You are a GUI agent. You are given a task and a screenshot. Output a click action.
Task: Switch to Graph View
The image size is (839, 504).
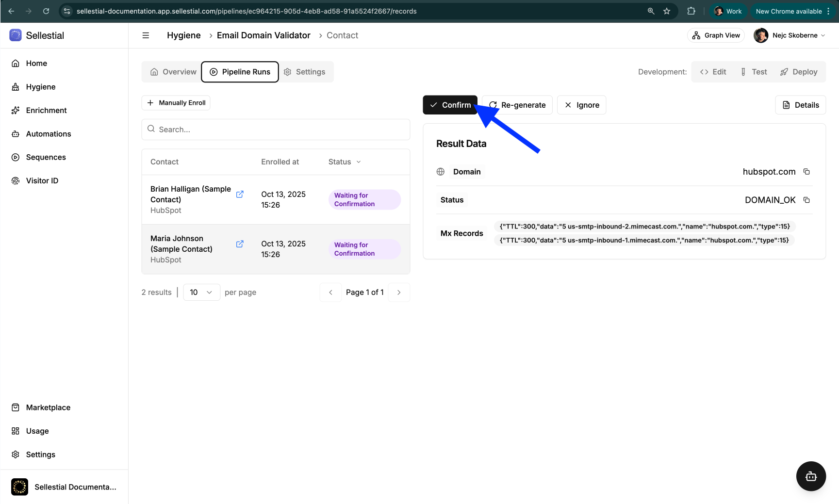pos(716,35)
